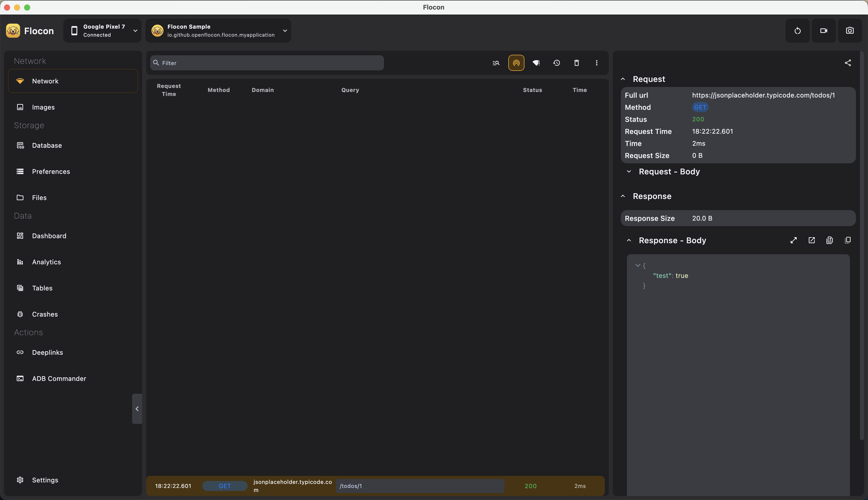Take a screenshot with the camera icon
This screenshot has height=500, width=868.
(x=849, y=31)
